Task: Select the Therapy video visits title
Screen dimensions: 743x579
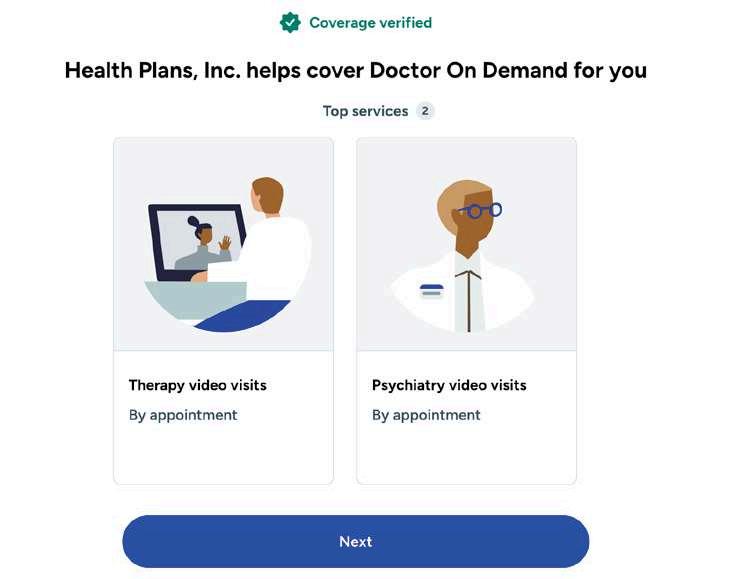Action: point(198,385)
